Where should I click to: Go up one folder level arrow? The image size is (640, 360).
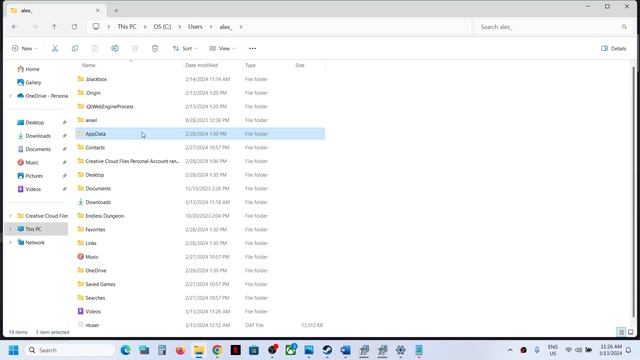54,27
